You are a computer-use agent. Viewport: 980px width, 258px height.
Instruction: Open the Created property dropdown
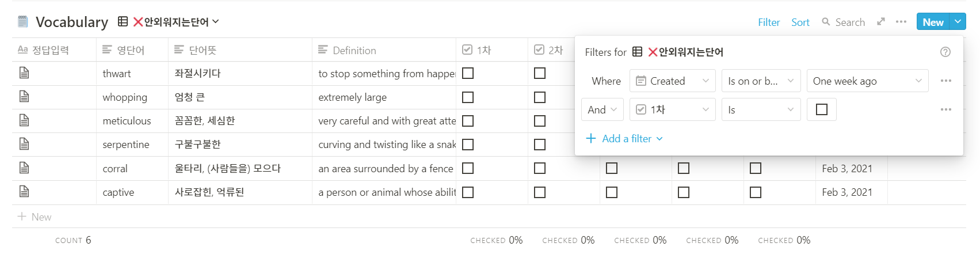(673, 81)
